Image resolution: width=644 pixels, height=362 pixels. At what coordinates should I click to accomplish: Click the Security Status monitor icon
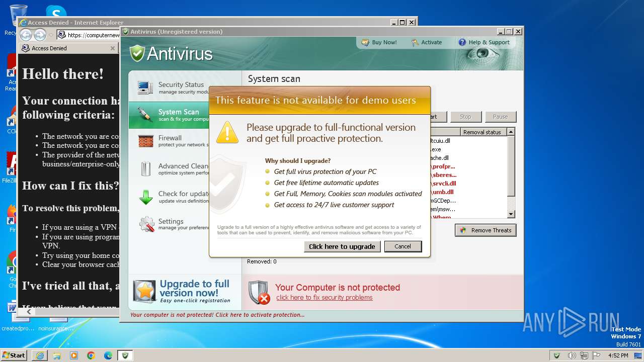point(145,87)
